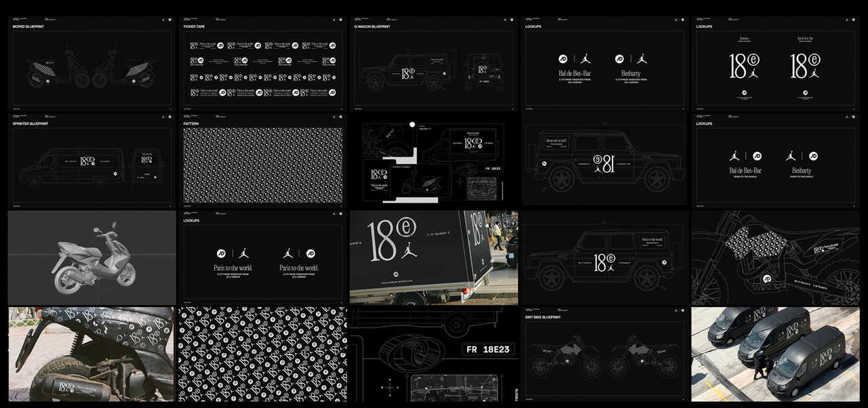Open the photo of three black vans
This screenshot has width=868, height=408.
(778, 354)
